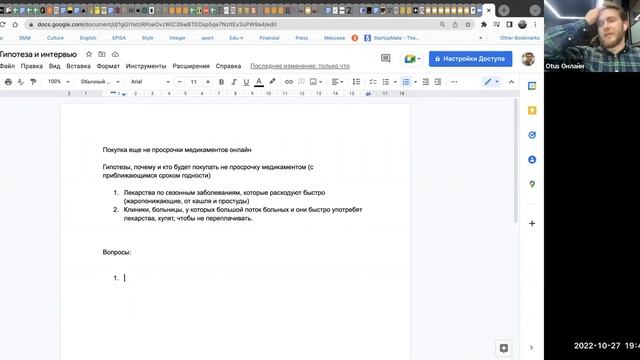This screenshot has height=360, width=640.
Task: Increase font size with plus button
Action: click(x=208, y=82)
